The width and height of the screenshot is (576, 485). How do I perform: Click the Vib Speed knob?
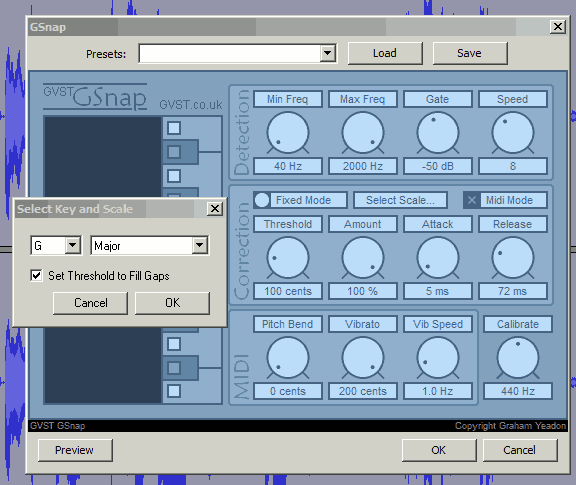438,358
